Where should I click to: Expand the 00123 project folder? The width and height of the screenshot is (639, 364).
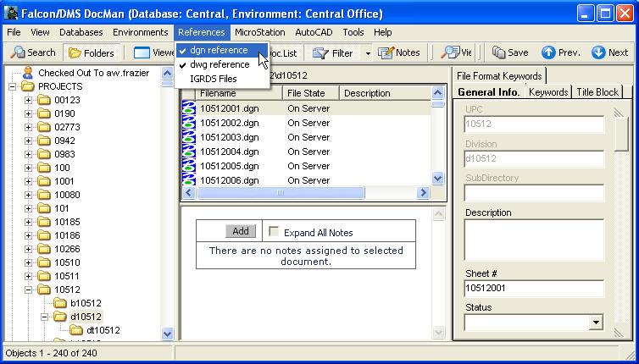tap(28, 100)
